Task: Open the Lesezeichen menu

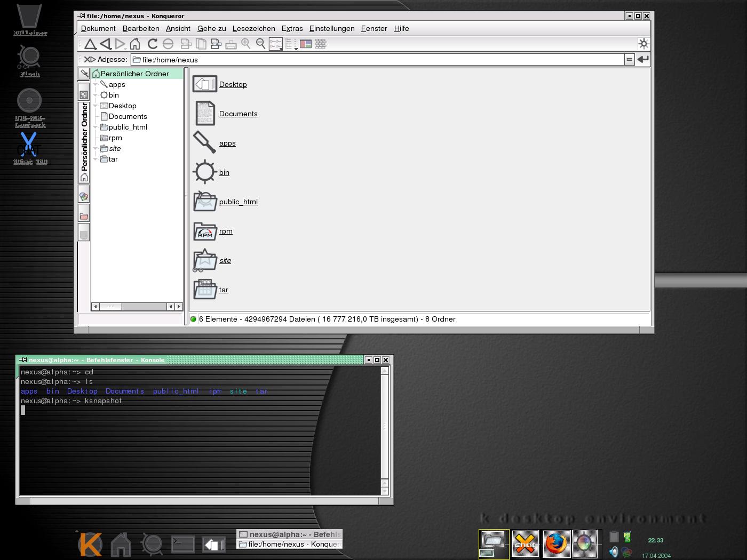Action: coord(254,28)
